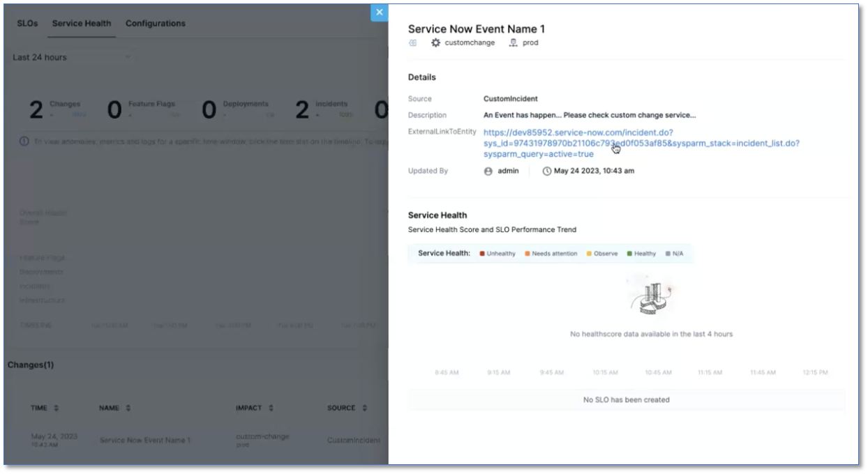Viewport: 868px width, 474px height.
Task: Open the Service Now Event Name 1 table row
Action: (145, 440)
